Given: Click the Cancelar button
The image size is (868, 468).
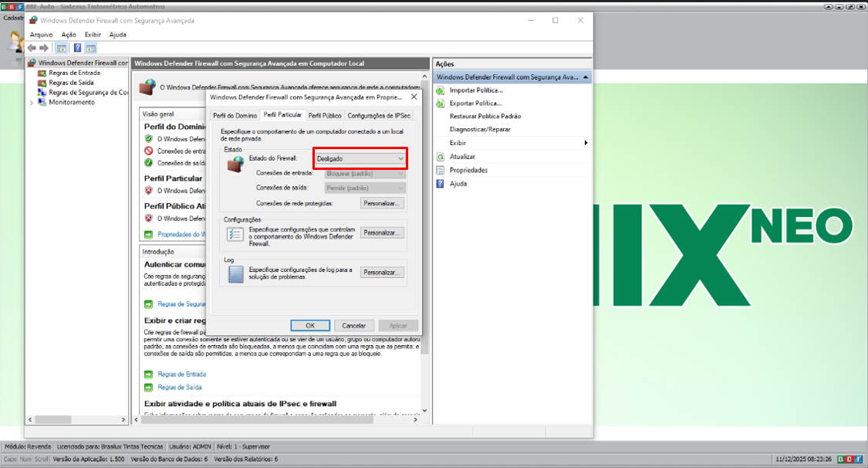Looking at the screenshot, I should tap(353, 326).
